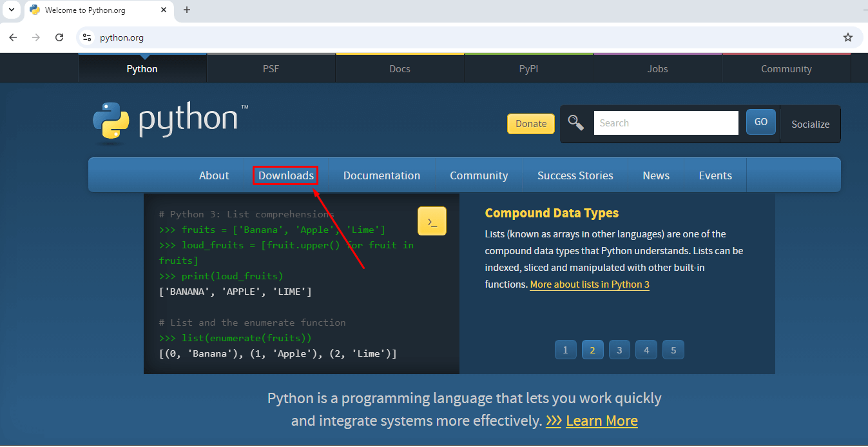Image resolution: width=868 pixels, height=447 pixels.
Task: Click the browser back arrow
Action: (x=13, y=37)
